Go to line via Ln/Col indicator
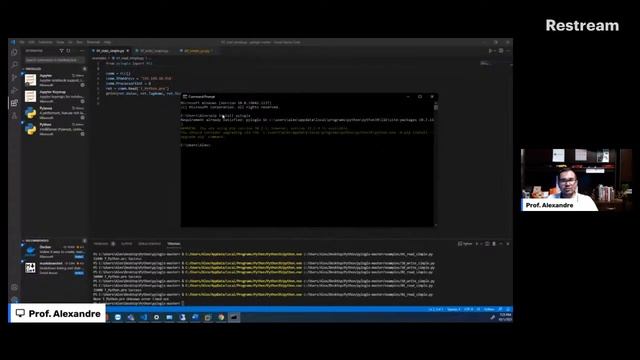The width and height of the screenshot is (640, 360). pos(436,309)
